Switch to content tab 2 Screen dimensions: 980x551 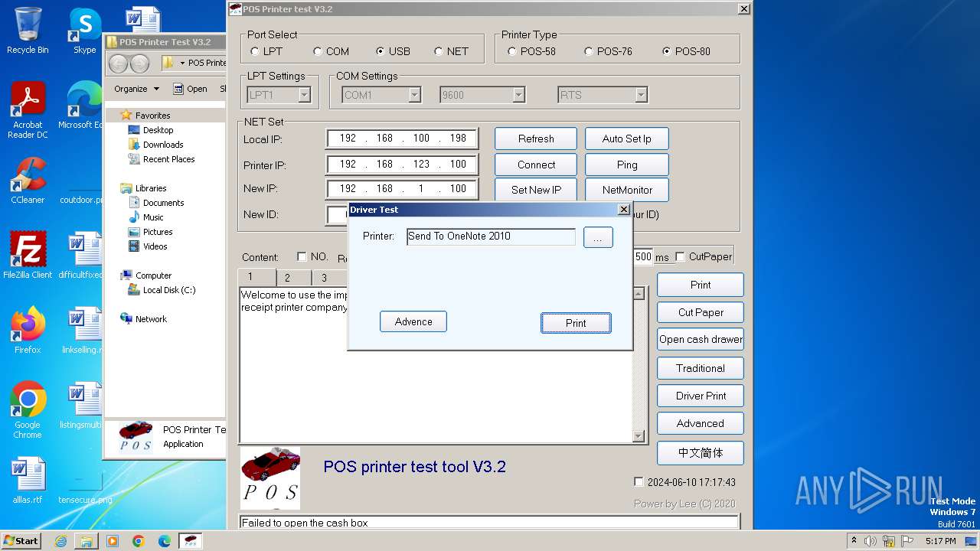pos(293,278)
